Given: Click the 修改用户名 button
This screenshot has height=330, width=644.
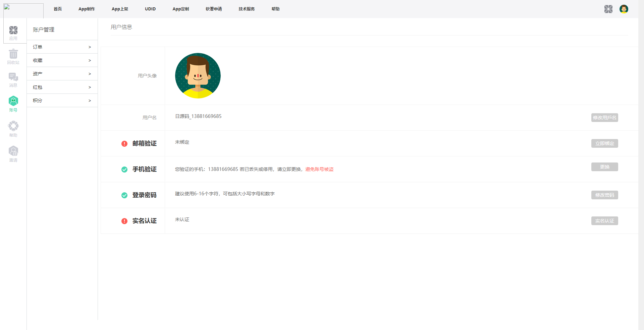Looking at the screenshot, I should (x=604, y=118).
